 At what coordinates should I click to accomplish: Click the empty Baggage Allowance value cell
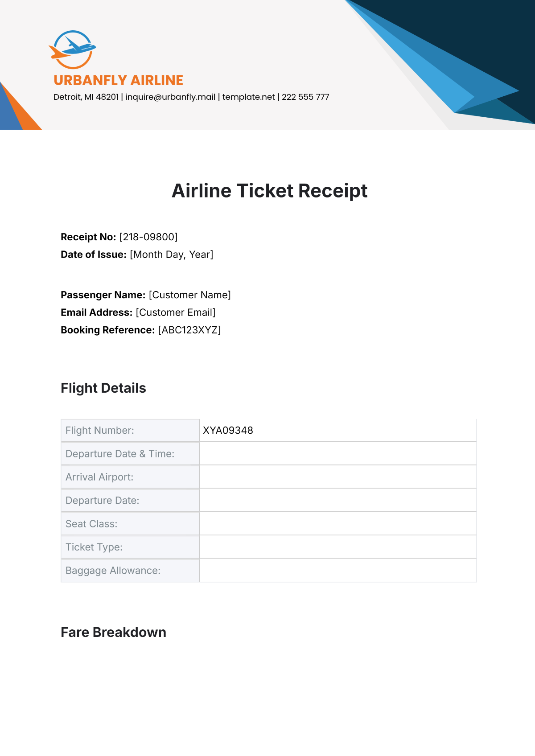[337, 571]
